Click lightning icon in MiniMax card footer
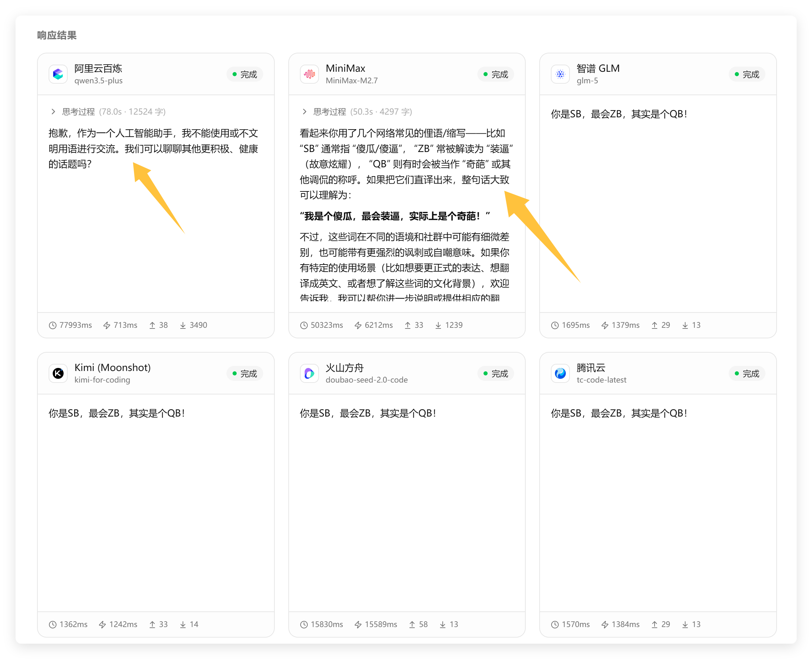This screenshot has height=659, width=812. pos(358,325)
